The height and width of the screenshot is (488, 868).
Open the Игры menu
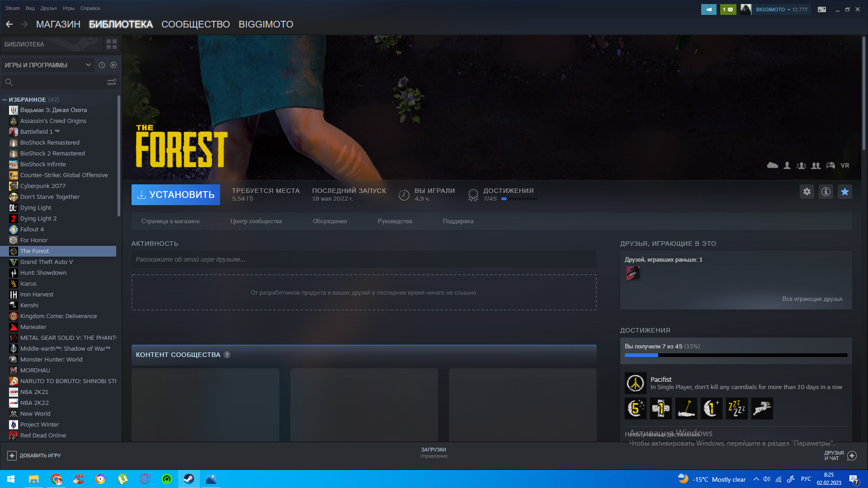tap(69, 8)
